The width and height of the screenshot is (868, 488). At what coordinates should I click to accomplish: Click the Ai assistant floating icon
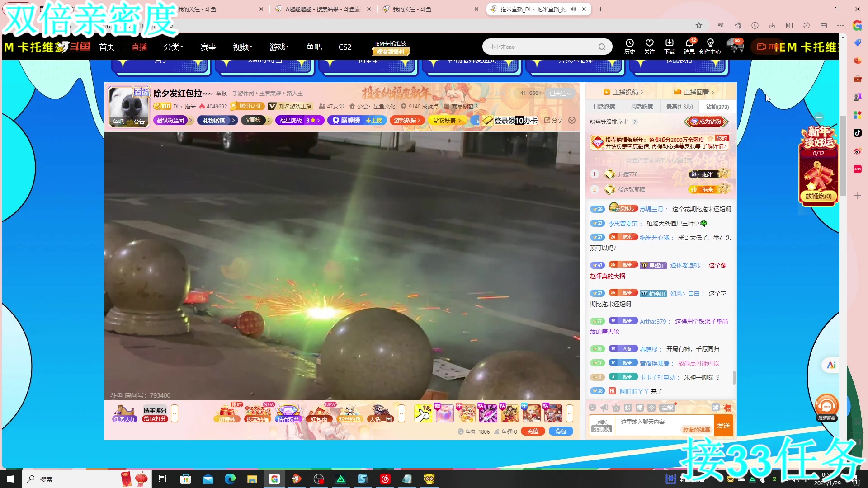pos(831,365)
